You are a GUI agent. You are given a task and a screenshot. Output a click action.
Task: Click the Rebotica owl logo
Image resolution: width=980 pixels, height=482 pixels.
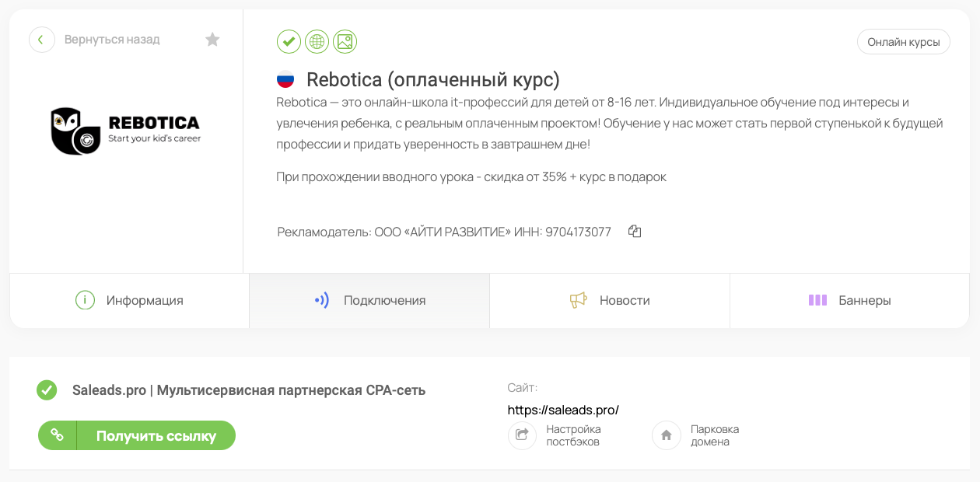coord(125,131)
